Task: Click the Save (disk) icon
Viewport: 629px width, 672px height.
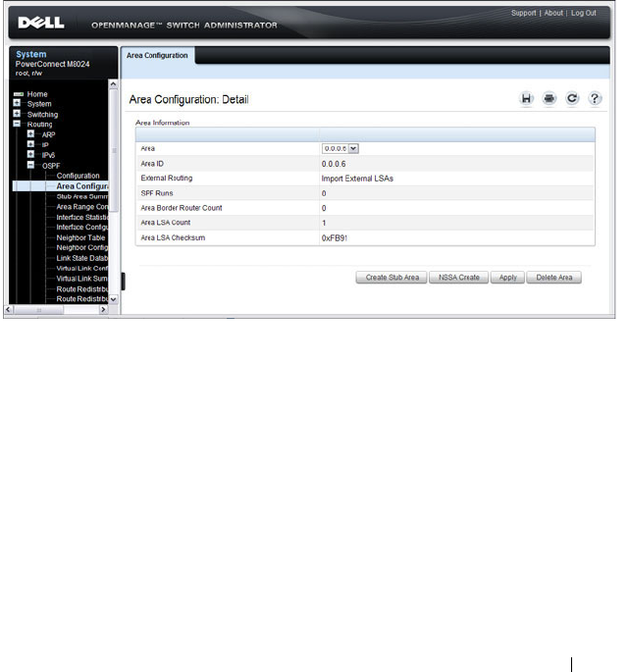Action: point(526,99)
